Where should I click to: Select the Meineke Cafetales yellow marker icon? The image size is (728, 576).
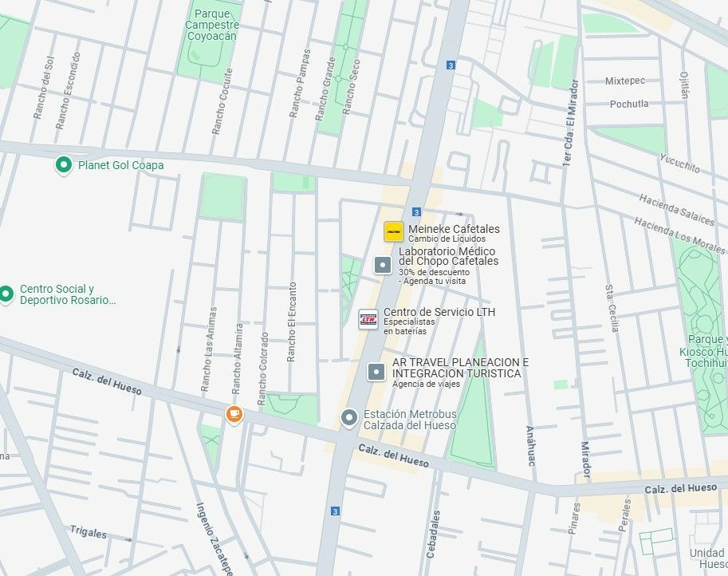click(x=393, y=231)
